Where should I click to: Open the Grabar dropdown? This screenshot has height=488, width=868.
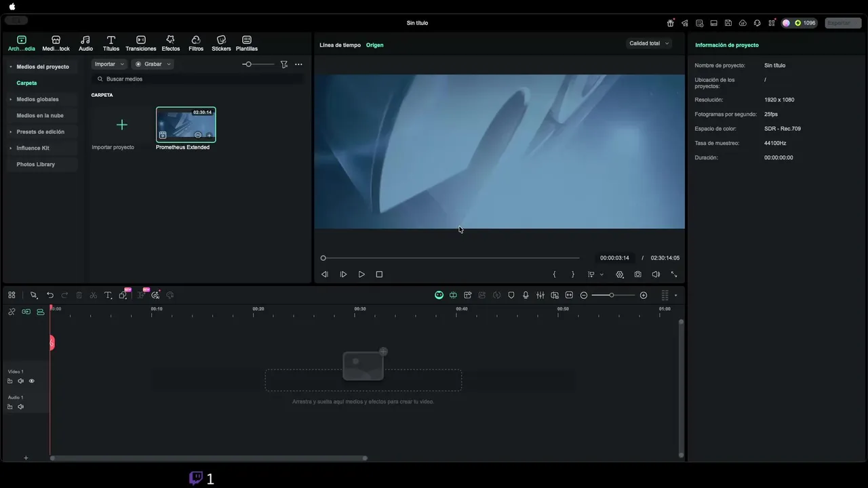153,64
